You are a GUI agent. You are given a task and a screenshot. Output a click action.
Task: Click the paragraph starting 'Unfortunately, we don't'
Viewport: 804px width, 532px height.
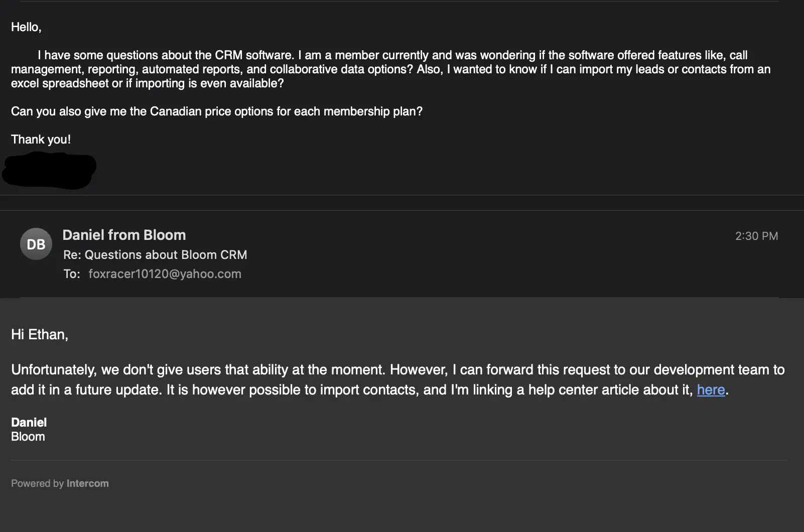coord(398,380)
